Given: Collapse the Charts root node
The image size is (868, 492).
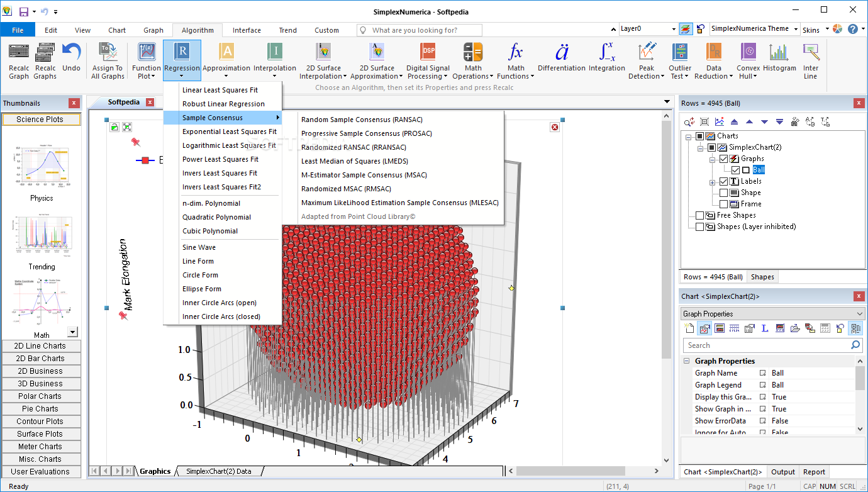Looking at the screenshot, I should click(x=689, y=137).
